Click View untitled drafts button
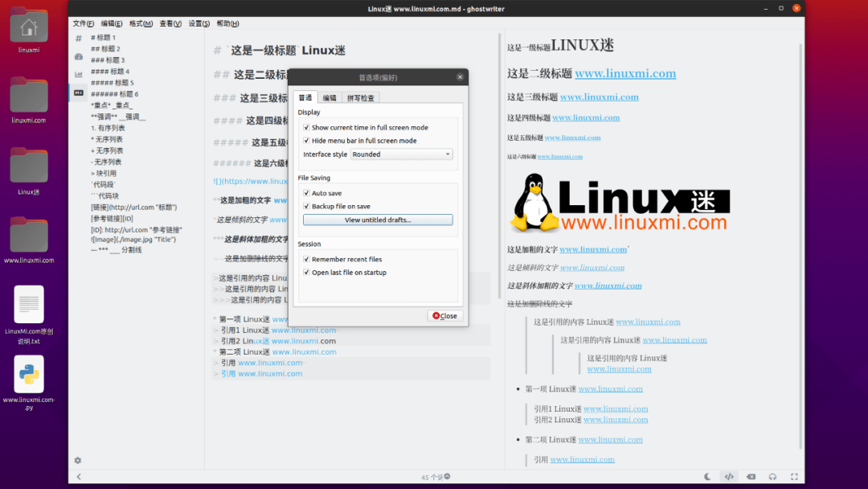This screenshot has height=489, width=868. click(x=378, y=220)
